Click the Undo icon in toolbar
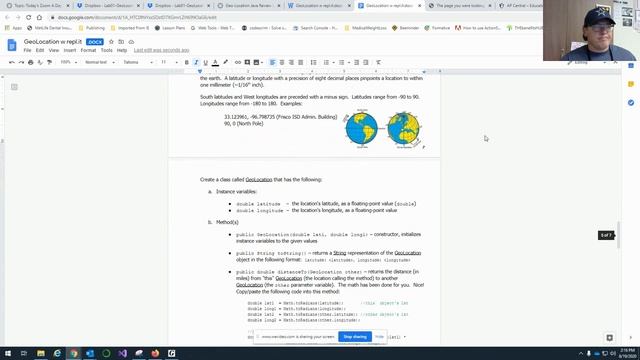Viewport: 640px width, 360px height. click(12, 62)
